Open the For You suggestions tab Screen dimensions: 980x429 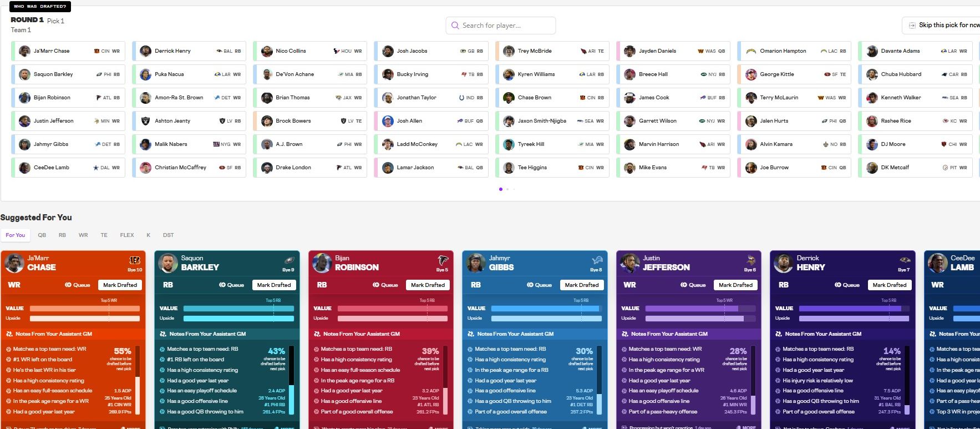click(x=16, y=235)
